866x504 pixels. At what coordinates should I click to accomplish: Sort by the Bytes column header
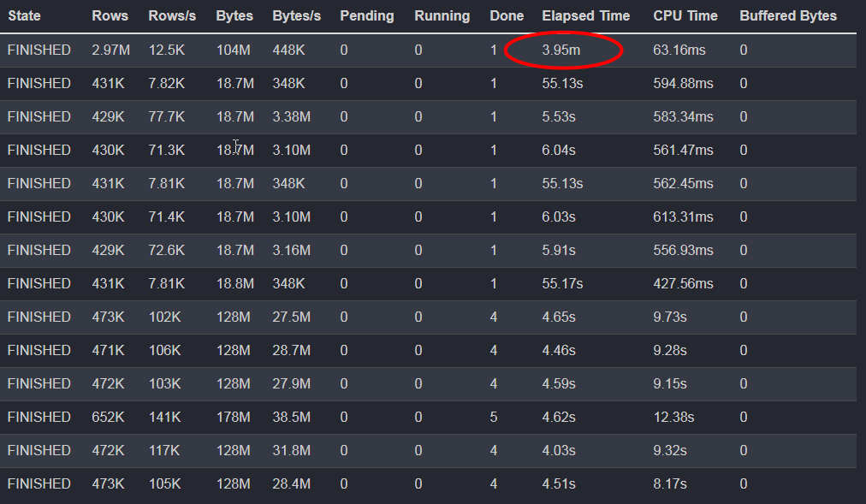[x=234, y=15]
